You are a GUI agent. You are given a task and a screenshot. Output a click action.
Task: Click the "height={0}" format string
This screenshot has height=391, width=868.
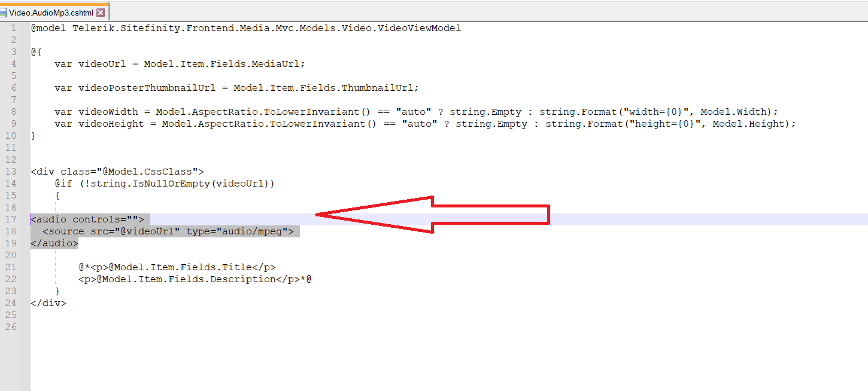[x=665, y=124]
